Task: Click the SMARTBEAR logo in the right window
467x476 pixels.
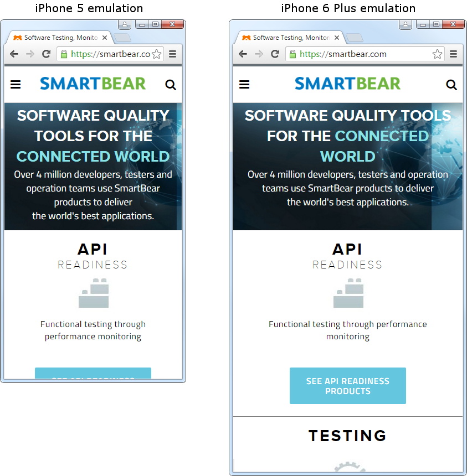Action: click(x=347, y=83)
